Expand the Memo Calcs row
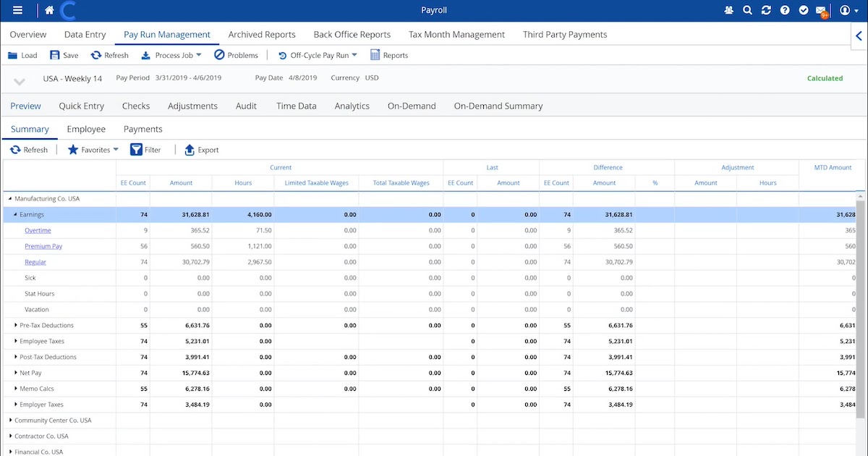868x456 pixels. pyautogui.click(x=16, y=389)
